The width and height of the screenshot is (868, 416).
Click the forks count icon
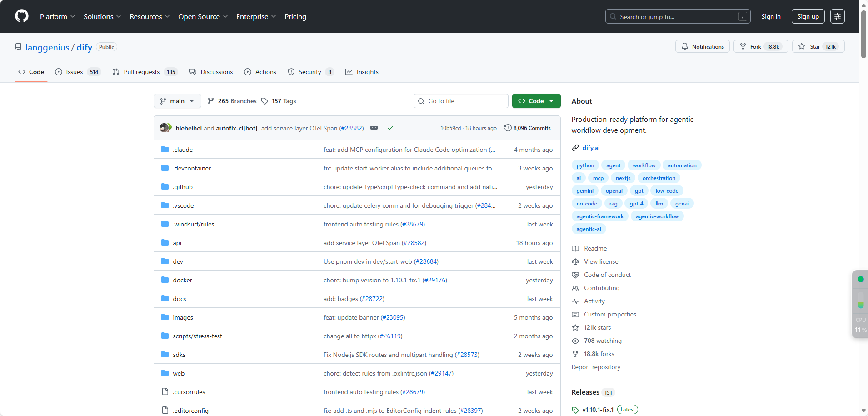575,354
